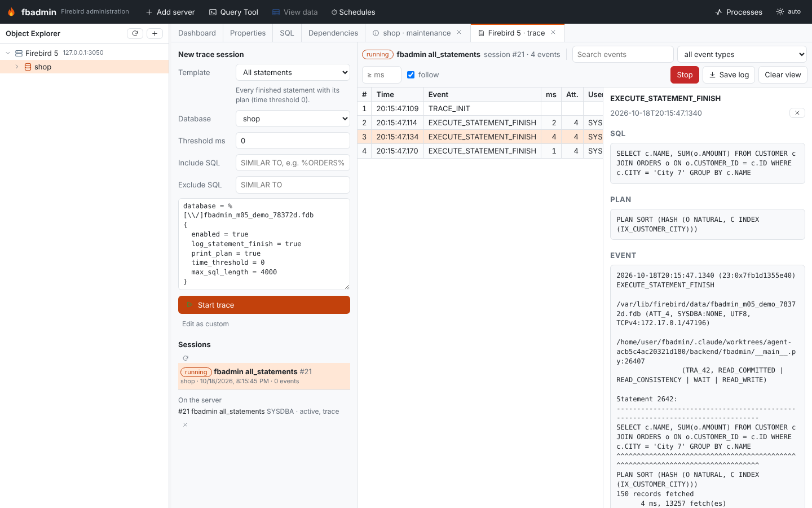
Task: Switch to the Dashboard tab
Action: coord(197,33)
